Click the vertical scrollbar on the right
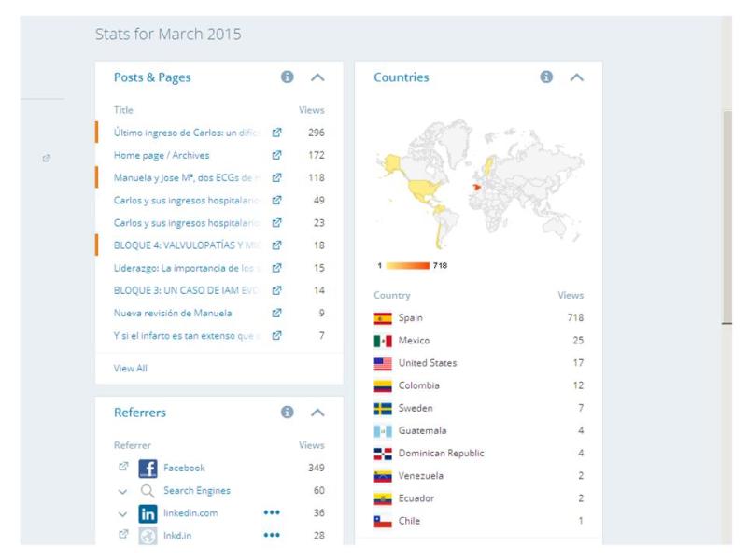Screen dimensions: 747x560 tap(727, 215)
